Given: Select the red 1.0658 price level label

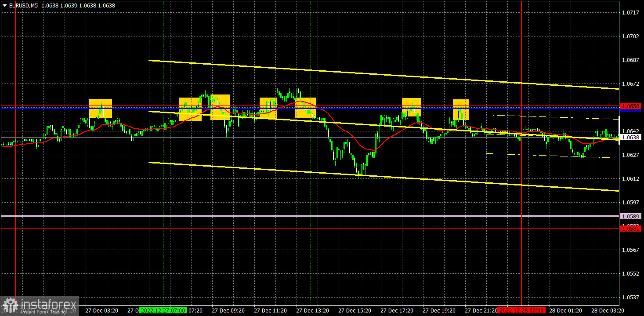Looking at the screenshot, I should click(x=630, y=106).
